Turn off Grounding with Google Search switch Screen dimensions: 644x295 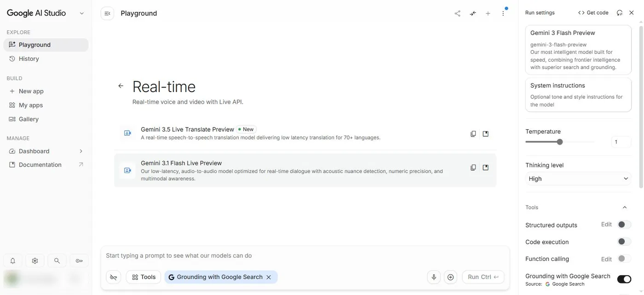pyautogui.click(x=624, y=279)
